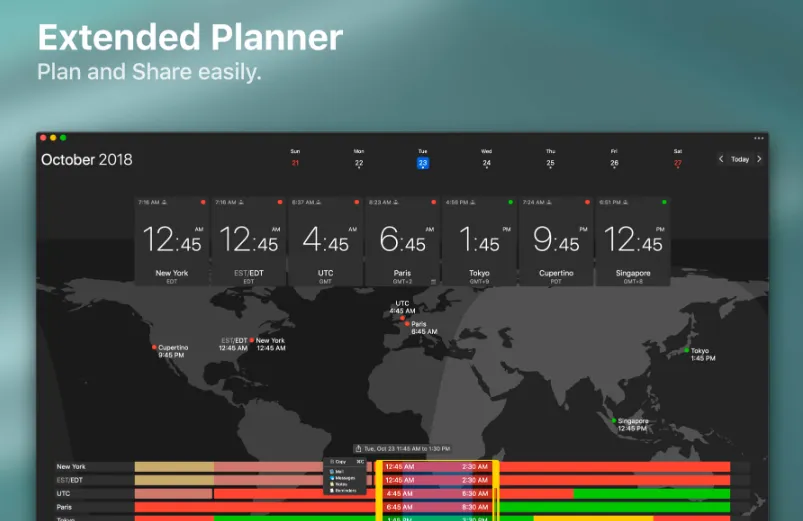Open the Singapore clock card
This screenshot has width=803, height=521.
[x=633, y=241]
